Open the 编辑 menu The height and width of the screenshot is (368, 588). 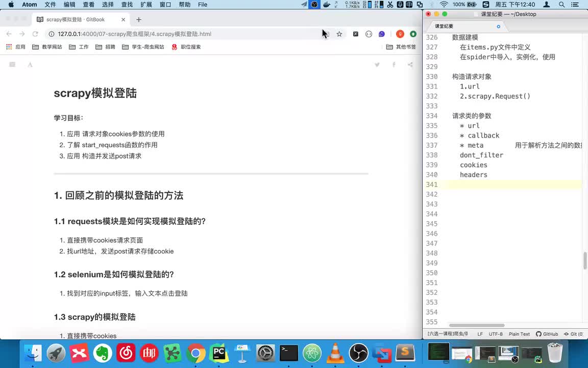(69, 5)
